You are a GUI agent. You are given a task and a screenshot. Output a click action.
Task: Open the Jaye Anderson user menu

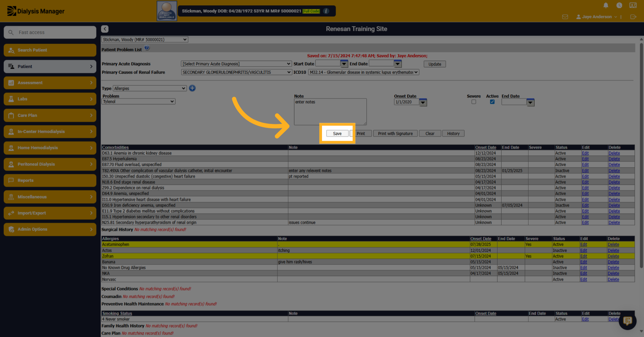pyautogui.click(x=597, y=17)
